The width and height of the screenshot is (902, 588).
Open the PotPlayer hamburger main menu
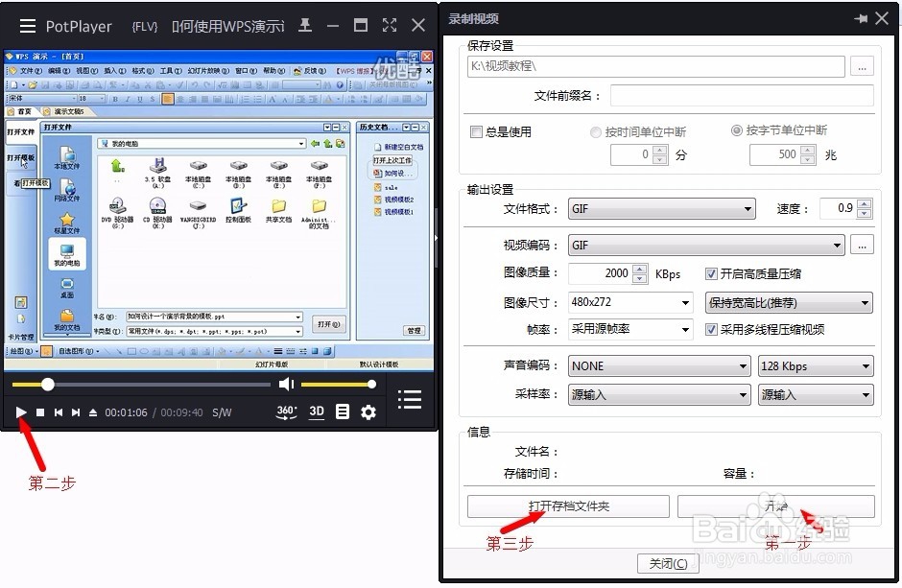pos(27,26)
